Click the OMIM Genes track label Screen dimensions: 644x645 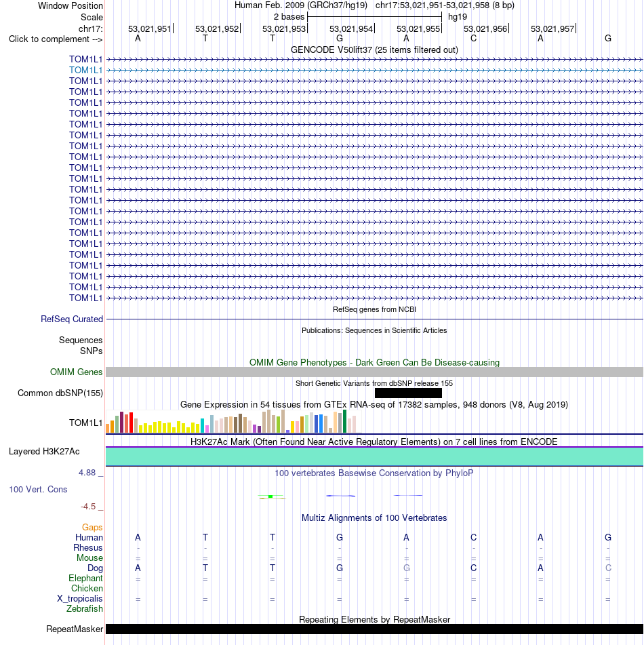click(76, 372)
